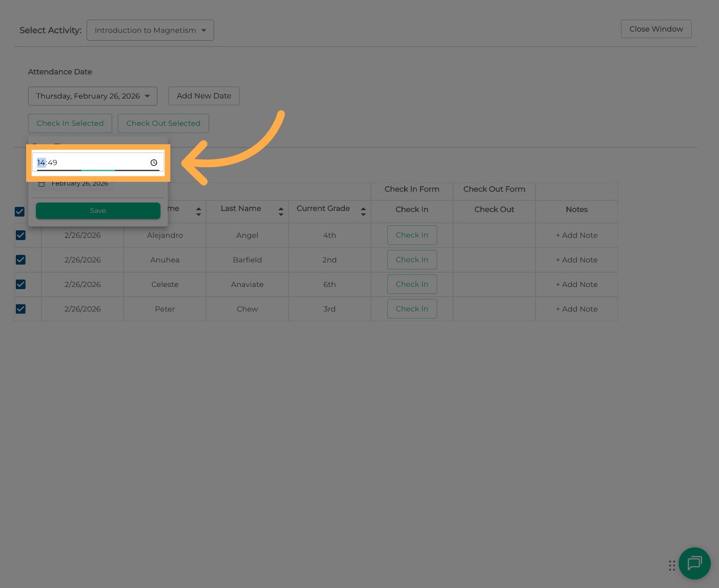Add a note for Celeste Anaviate
719x588 pixels.
576,284
